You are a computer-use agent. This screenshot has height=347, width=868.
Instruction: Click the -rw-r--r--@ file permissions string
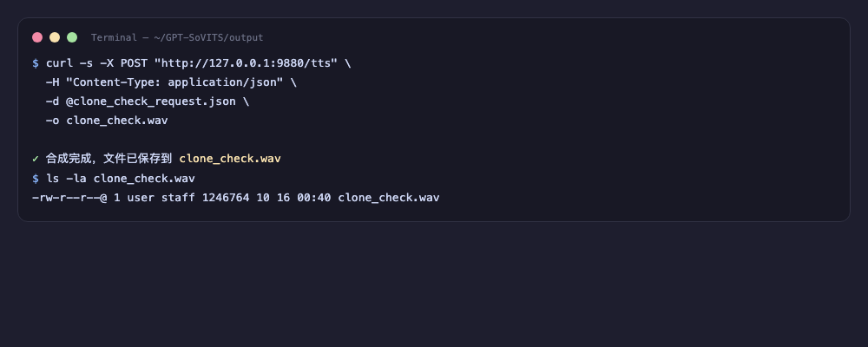[x=69, y=198]
